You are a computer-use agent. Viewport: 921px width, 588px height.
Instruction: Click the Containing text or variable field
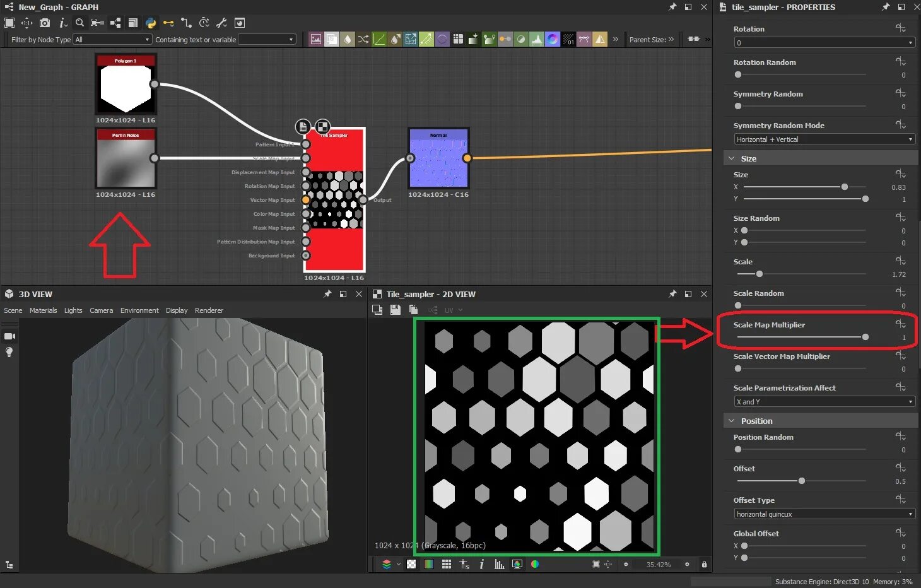pyautogui.click(x=267, y=39)
